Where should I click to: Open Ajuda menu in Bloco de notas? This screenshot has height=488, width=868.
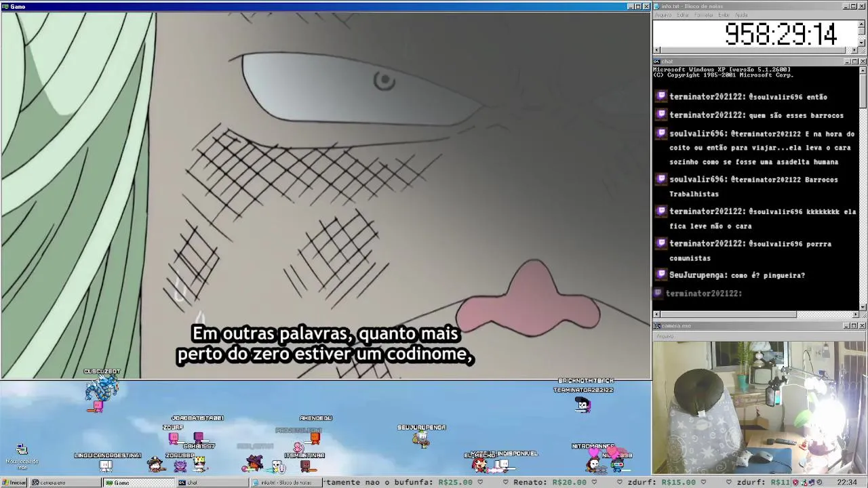pos(741,15)
